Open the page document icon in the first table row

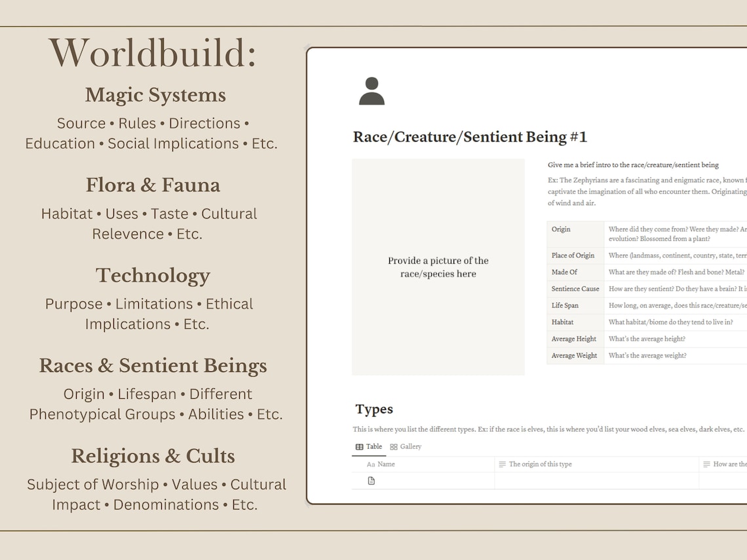[372, 480]
